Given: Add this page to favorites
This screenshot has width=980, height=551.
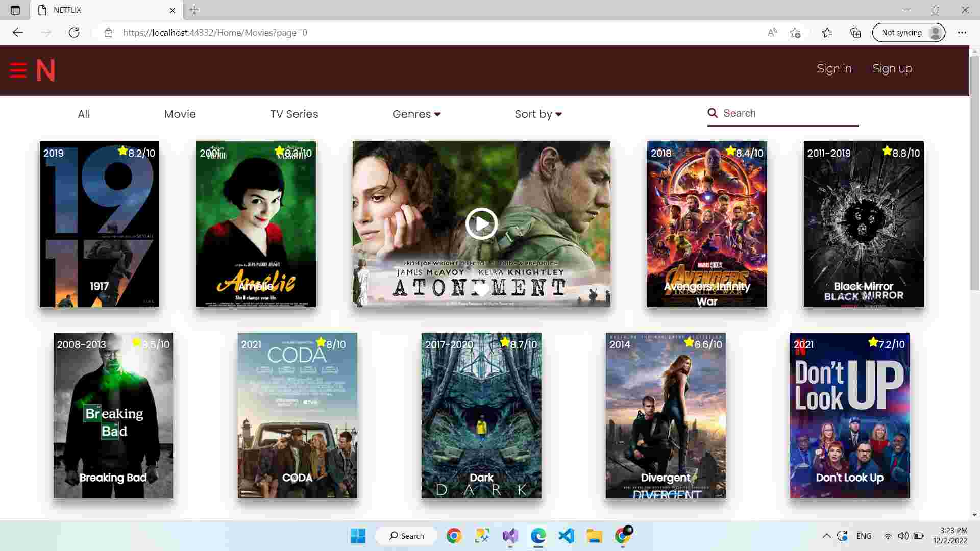Looking at the screenshot, I should 795,33.
